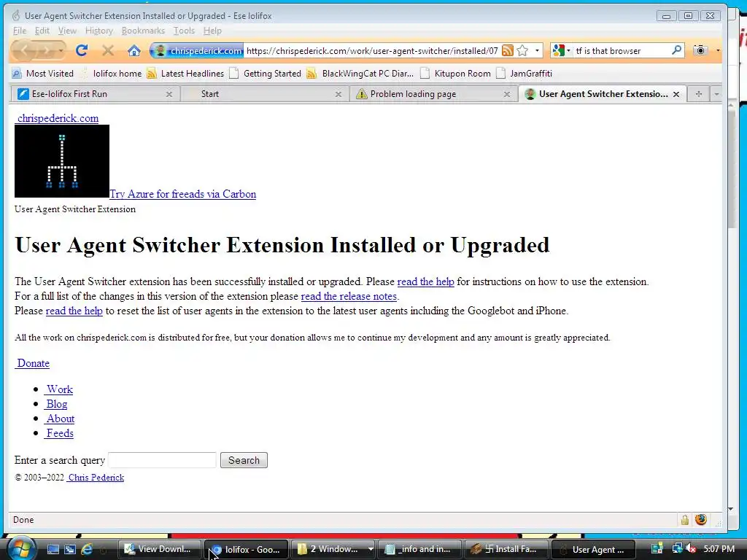The image size is (747, 560).
Task: Go to the Home page icon
Action: (x=134, y=50)
